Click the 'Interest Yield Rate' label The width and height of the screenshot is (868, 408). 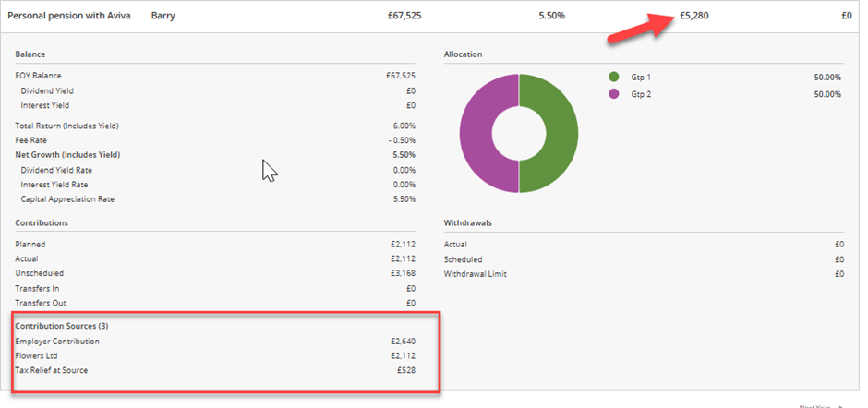(54, 185)
